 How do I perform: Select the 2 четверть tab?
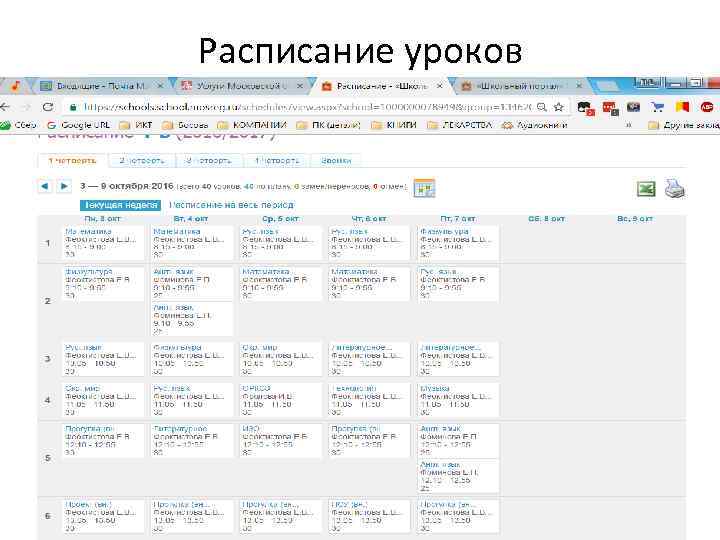141,161
